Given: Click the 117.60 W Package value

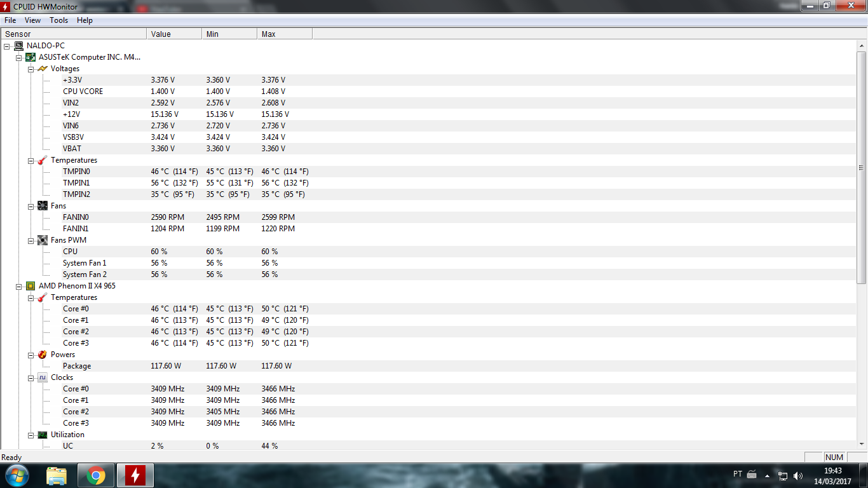Looking at the screenshot, I should tap(166, 366).
